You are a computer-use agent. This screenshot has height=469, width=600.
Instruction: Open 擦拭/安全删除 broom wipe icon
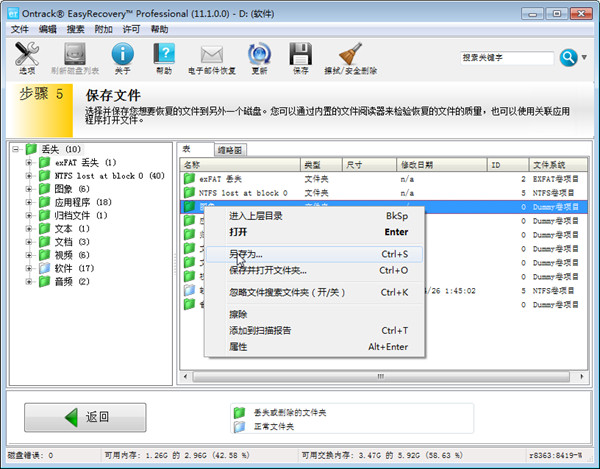pos(350,54)
